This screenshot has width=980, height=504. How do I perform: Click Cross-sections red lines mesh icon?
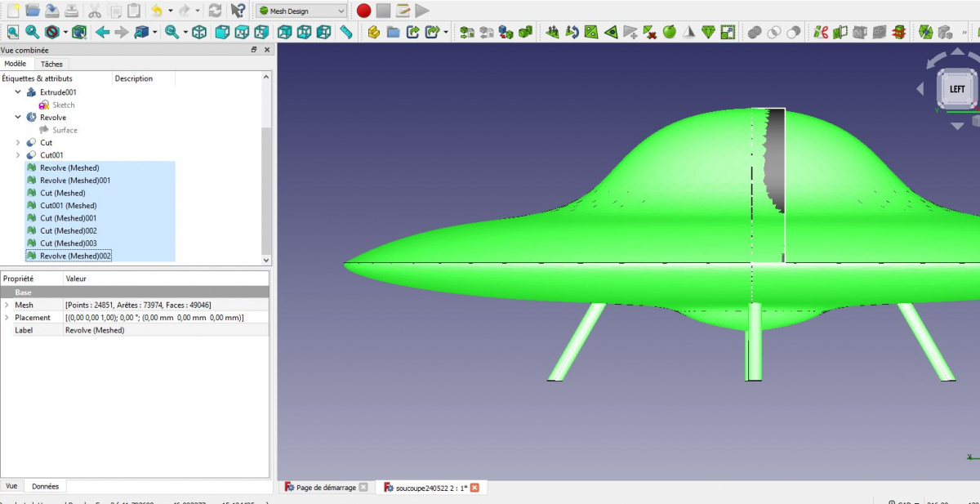point(899,32)
